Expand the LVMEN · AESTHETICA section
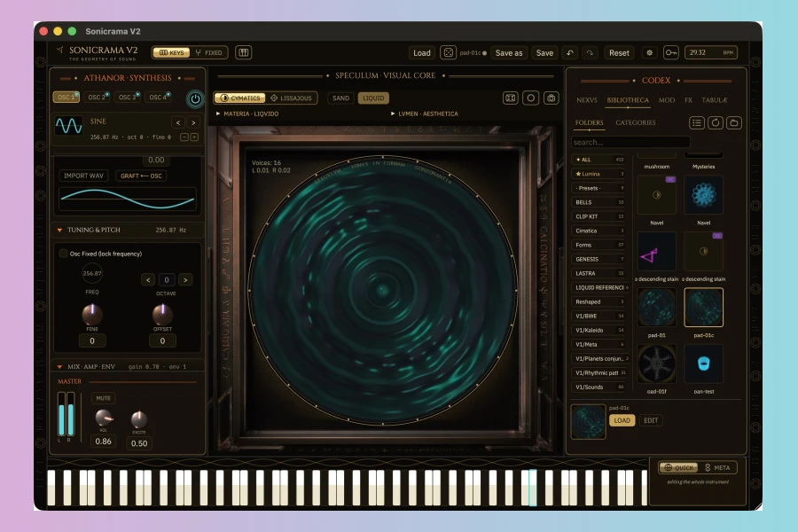This screenshot has height=532, width=798. click(425, 113)
